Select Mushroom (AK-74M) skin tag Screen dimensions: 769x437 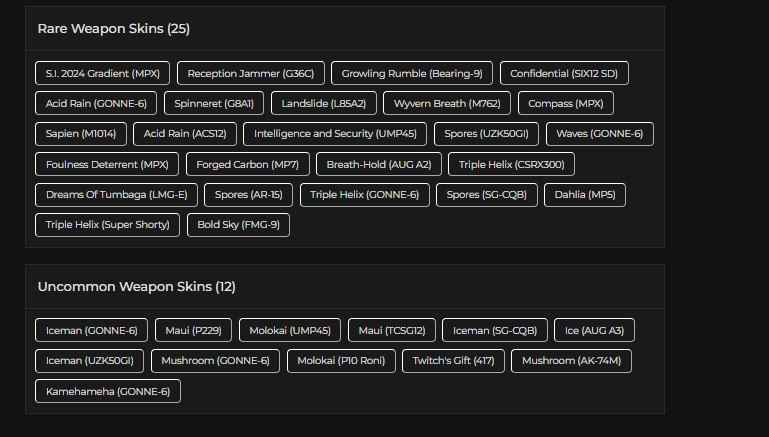tap(571, 360)
